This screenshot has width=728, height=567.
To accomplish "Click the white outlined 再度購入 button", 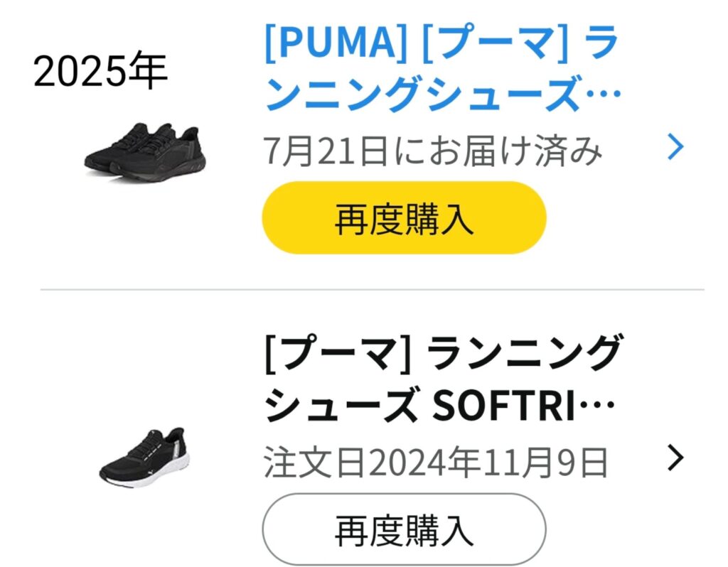I will pos(404,529).
